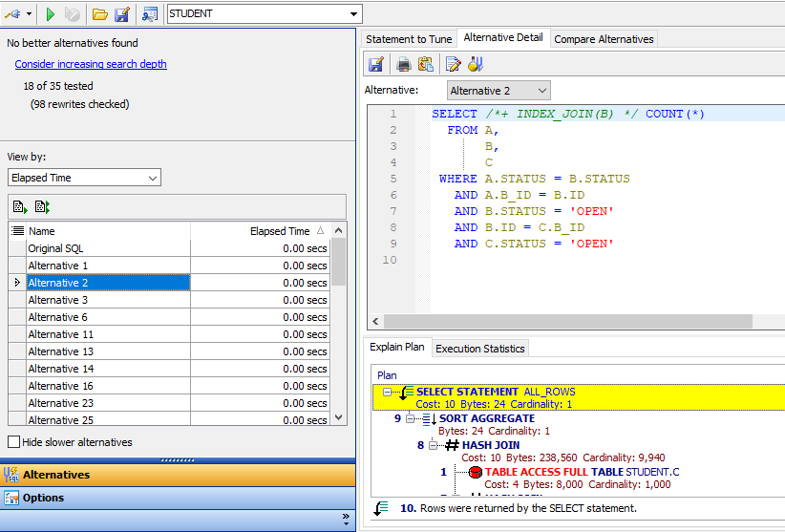Switch to the Explain Plan tab
The image size is (785, 532).
tap(397, 347)
